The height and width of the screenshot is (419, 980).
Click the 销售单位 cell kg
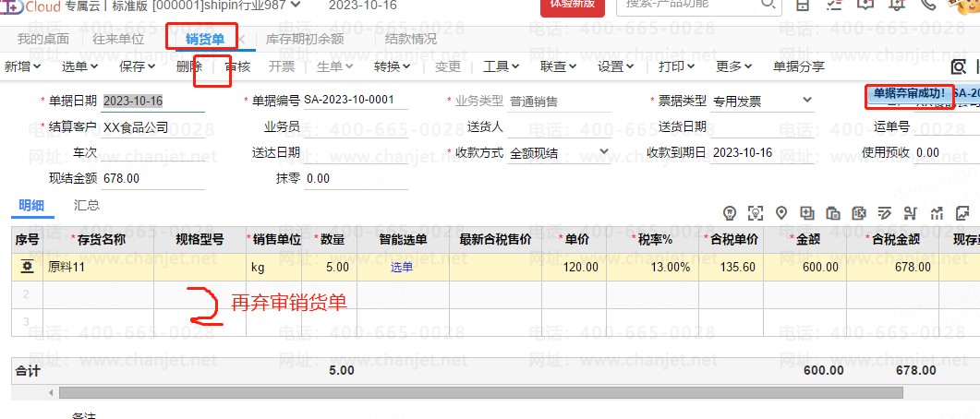click(x=274, y=268)
